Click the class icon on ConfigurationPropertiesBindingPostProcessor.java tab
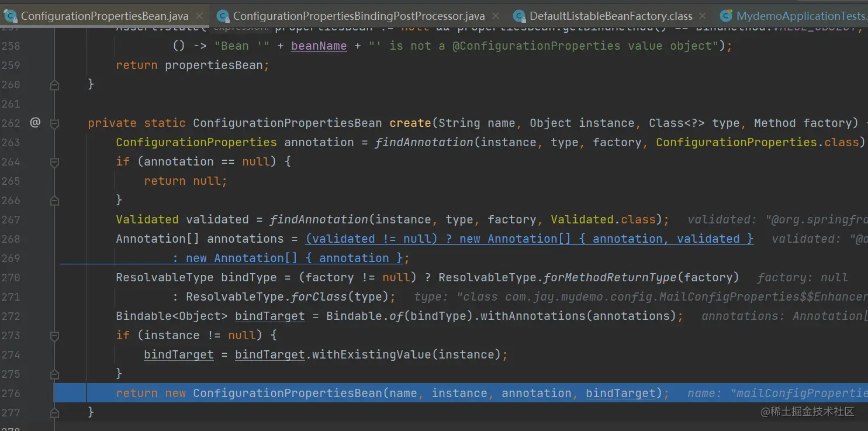This screenshot has height=431, width=868. pyautogui.click(x=222, y=16)
